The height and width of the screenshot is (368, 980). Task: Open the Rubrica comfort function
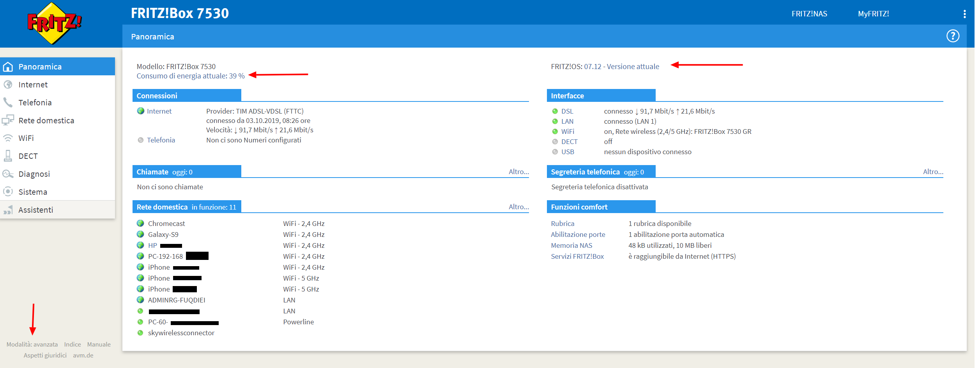[x=563, y=224]
